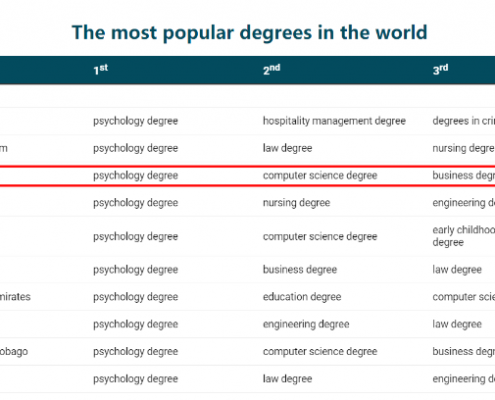
Task: Select the law degree right of business degree
Action: [457, 269]
